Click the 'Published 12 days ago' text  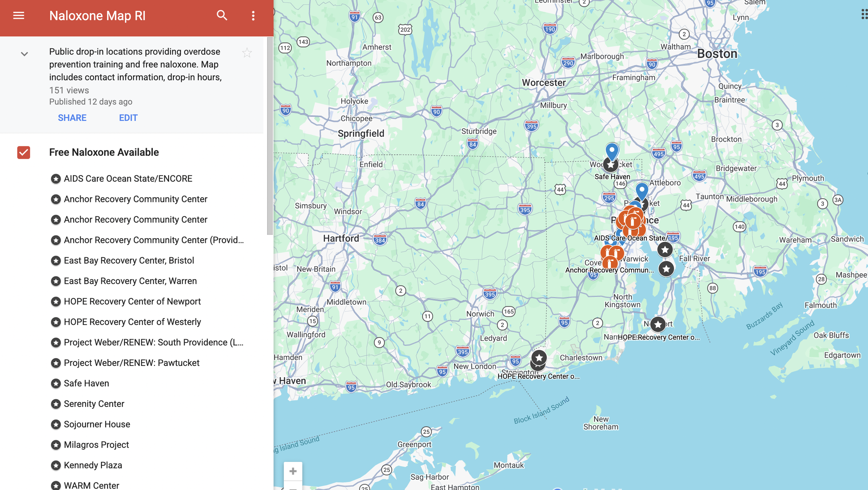click(91, 102)
